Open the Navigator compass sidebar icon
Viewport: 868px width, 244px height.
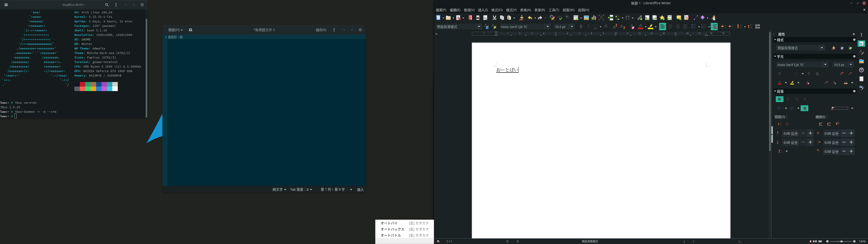(x=861, y=70)
